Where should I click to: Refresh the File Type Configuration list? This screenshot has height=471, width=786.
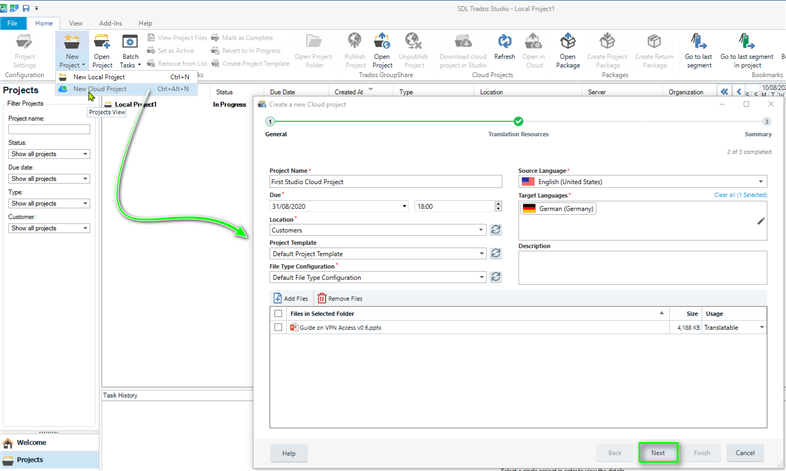[x=496, y=277]
